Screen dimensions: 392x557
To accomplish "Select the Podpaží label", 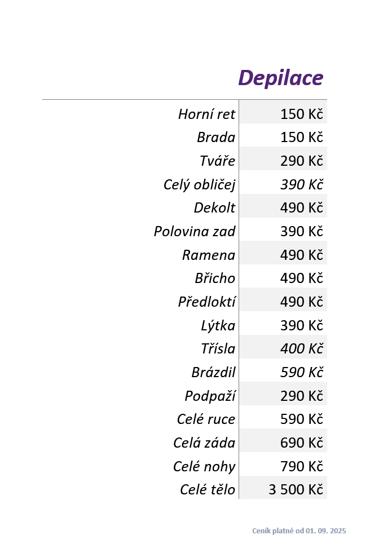I will tap(210, 396).
